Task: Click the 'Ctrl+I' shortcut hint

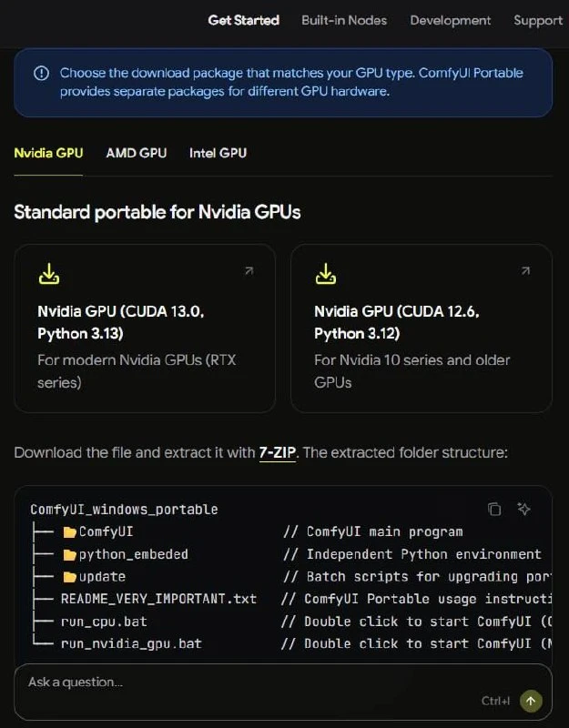Action: pyautogui.click(x=495, y=701)
